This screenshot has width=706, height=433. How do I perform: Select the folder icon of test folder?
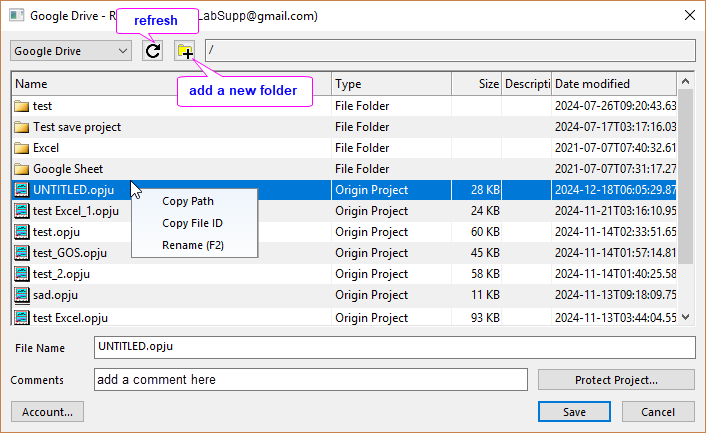point(21,106)
